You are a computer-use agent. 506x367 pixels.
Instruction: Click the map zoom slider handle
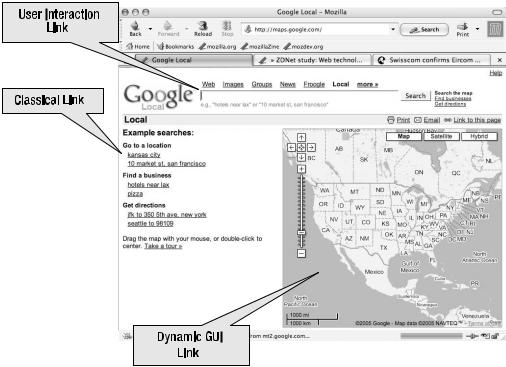pyautogui.click(x=301, y=233)
